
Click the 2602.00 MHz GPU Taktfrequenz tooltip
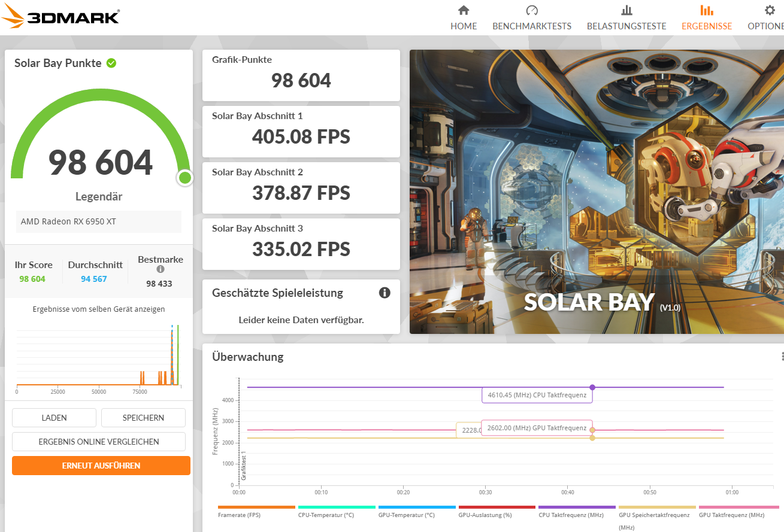coord(537,428)
